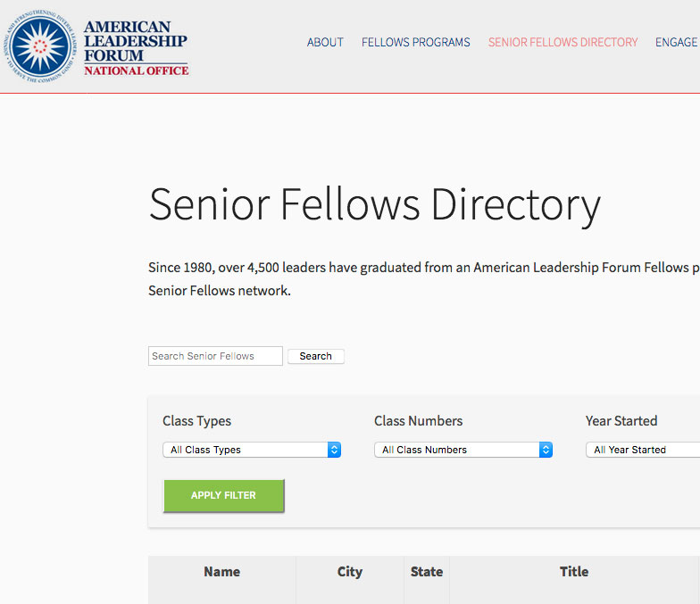This screenshot has width=700, height=604.
Task: Expand the All Class Types dropdown
Action: pos(252,450)
